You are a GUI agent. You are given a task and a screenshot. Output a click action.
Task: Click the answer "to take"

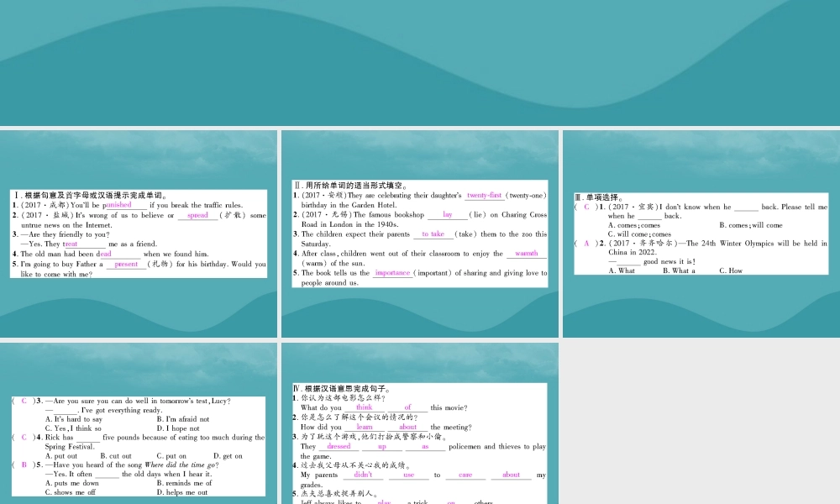433,234
